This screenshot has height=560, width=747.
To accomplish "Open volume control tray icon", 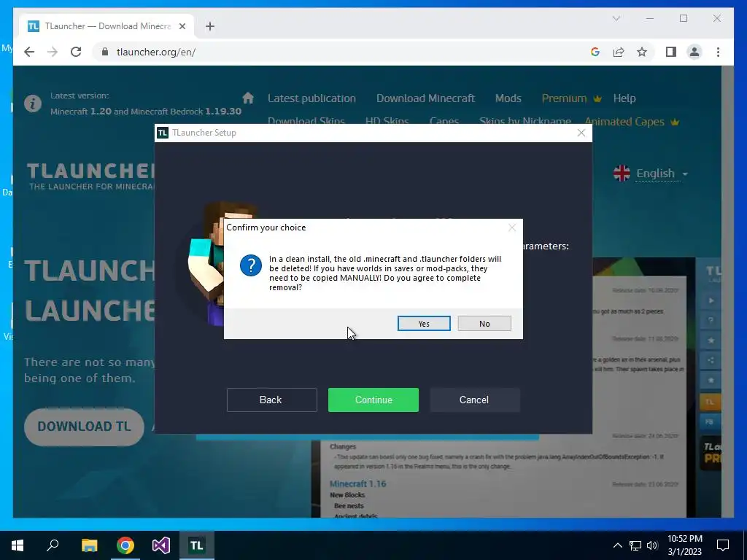I will [x=651, y=545].
